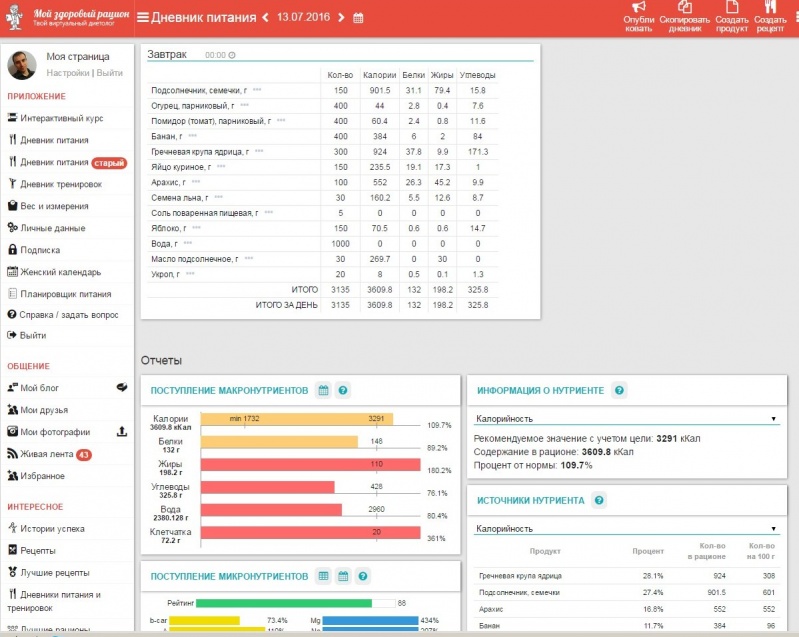
Task: Click the Создать рецепт icon
Action: tap(770, 8)
